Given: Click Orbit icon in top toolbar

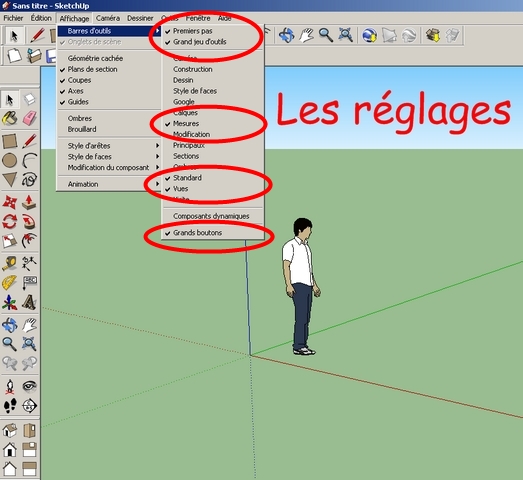Looking at the screenshot, I should [287, 35].
